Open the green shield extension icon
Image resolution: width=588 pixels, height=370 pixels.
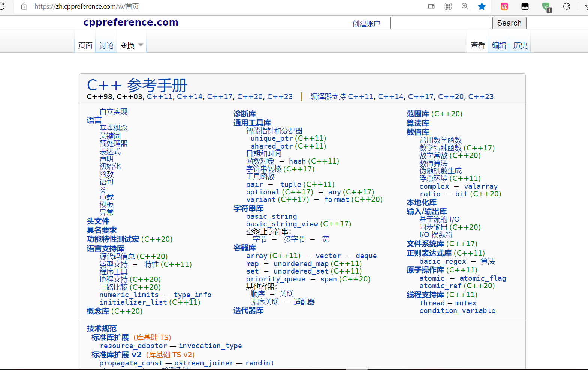coord(546,7)
